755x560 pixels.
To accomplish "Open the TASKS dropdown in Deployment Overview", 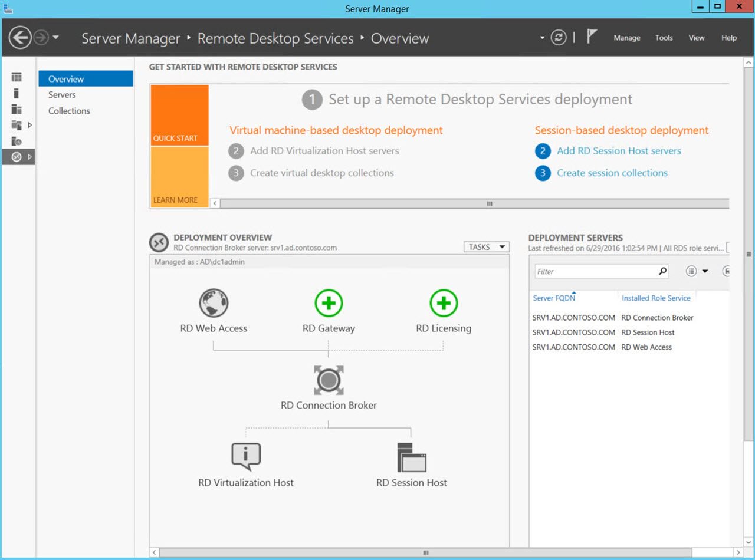I will point(486,247).
